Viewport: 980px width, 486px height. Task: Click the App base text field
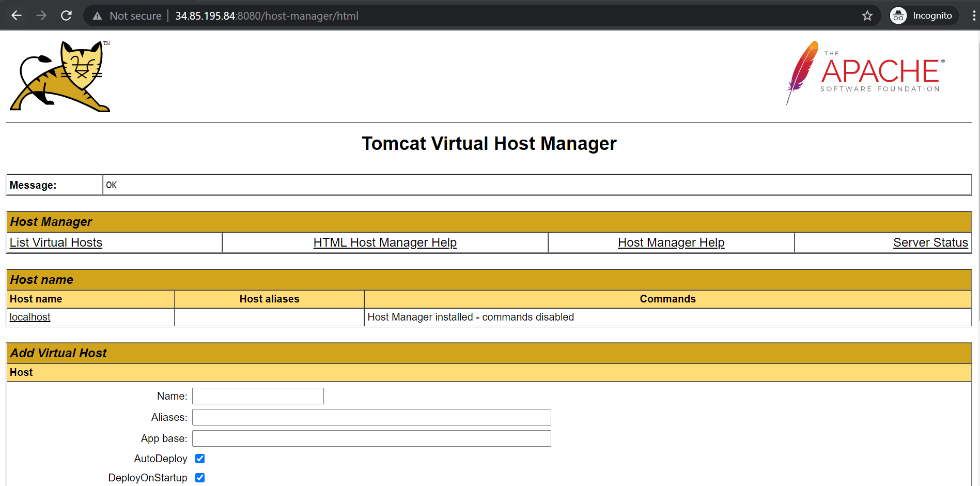371,438
